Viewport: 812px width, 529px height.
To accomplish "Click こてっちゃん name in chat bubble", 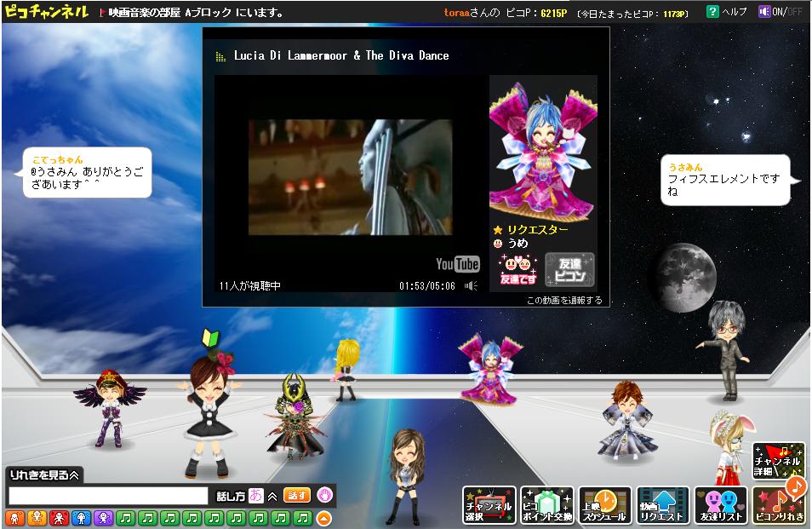I will click(x=58, y=159).
